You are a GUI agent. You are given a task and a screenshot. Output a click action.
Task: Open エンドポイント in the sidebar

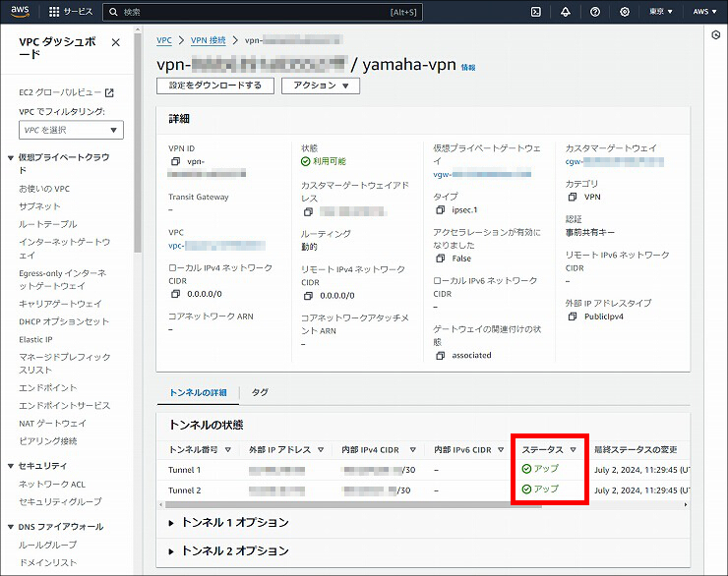[x=48, y=387]
